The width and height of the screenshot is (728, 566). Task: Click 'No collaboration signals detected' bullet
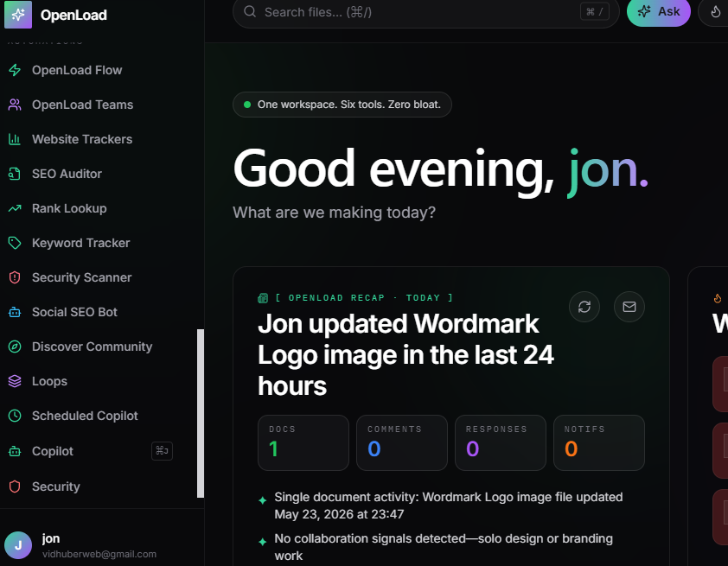(x=444, y=547)
